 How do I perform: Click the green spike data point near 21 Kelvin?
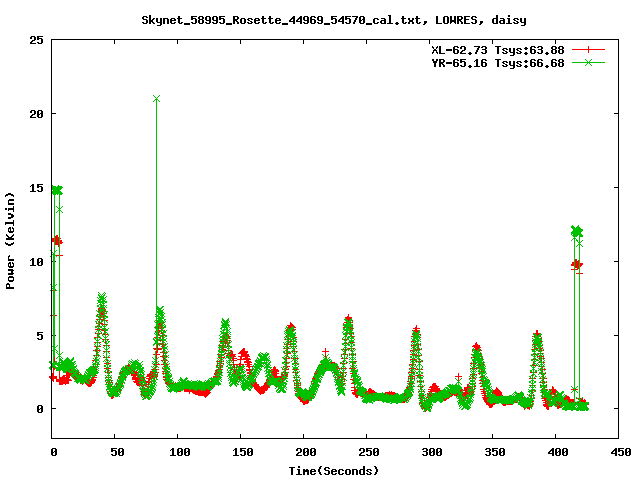(156, 99)
